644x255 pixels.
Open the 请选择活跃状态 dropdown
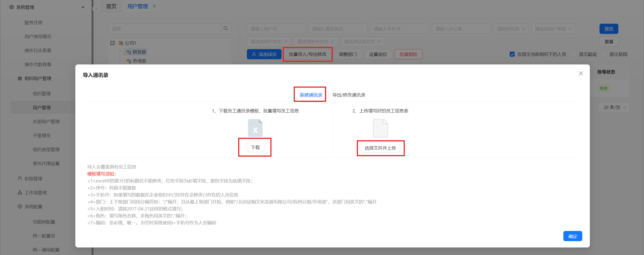(363, 41)
